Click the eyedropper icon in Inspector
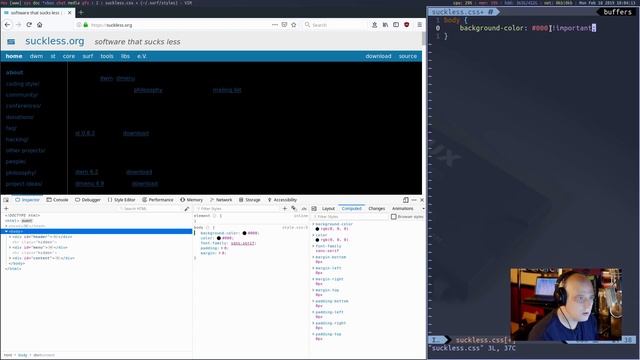Screen dimensions: 640x360 [187, 209]
